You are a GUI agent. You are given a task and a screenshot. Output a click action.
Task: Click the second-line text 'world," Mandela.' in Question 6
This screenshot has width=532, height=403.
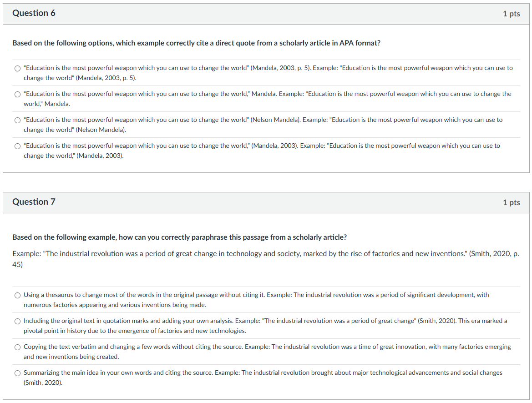pyautogui.click(x=47, y=104)
